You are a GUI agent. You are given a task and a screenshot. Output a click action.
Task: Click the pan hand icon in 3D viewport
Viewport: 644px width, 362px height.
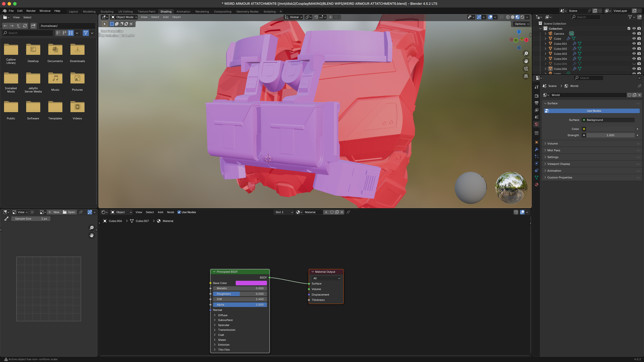[x=526, y=61]
